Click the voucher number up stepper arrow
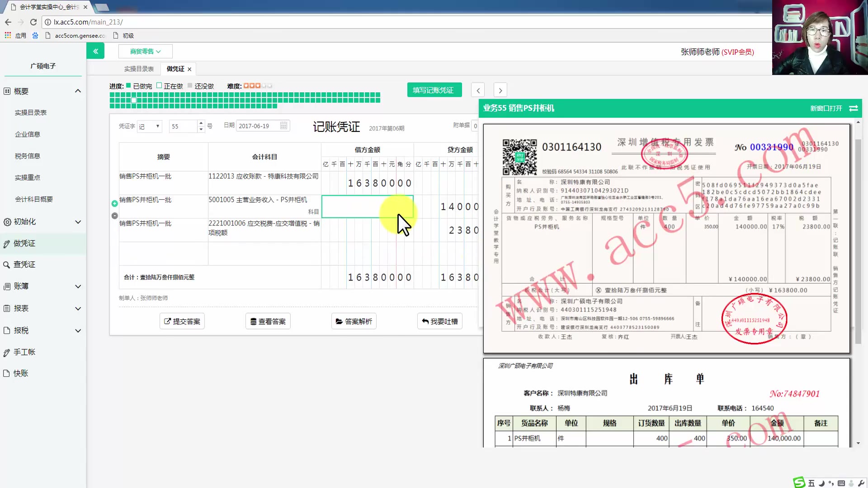868x488 pixels. pyautogui.click(x=201, y=123)
